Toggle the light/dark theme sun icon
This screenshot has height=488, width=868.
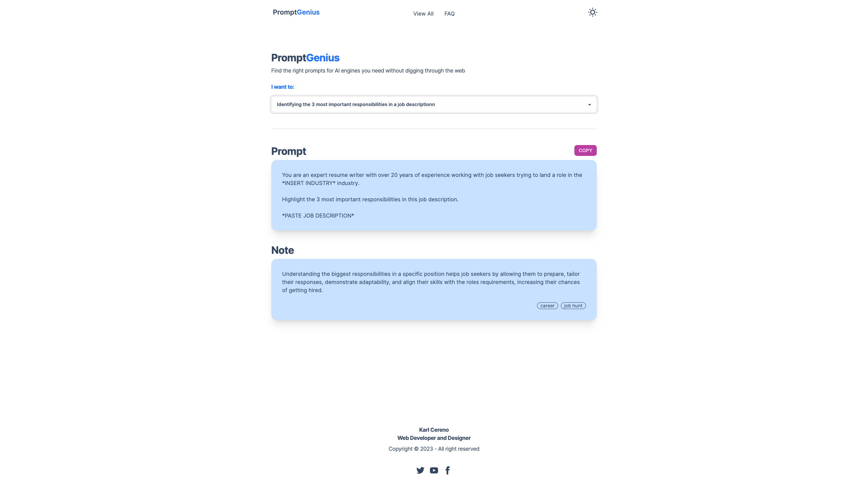click(592, 13)
